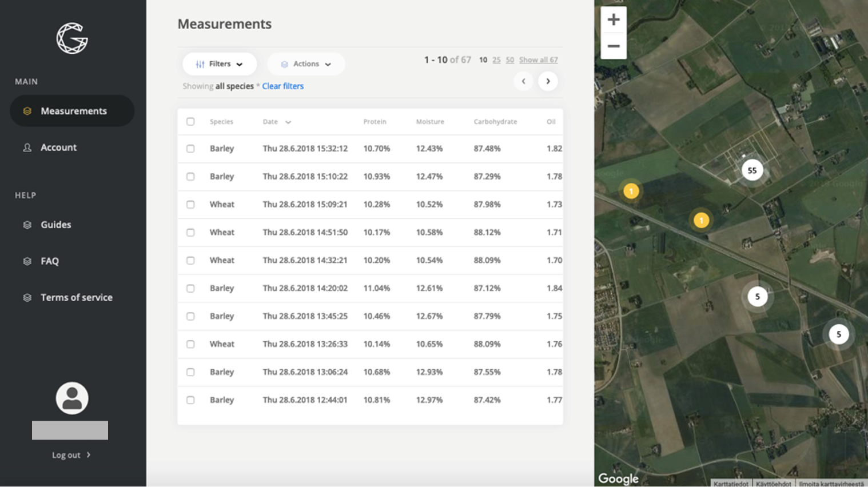Open the Filters dropdown
Image resolution: width=868 pixels, height=487 pixels.
[x=220, y=64]
